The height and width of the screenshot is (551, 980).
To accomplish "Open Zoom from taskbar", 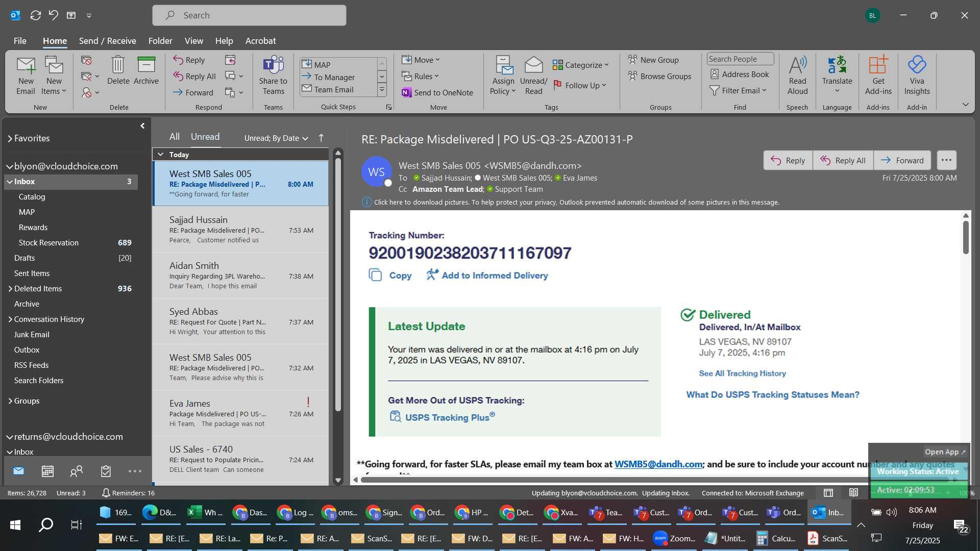I will tap(674, 538).
